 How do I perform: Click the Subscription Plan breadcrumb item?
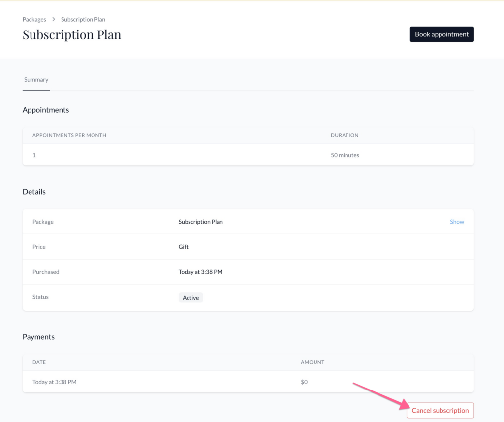coord(83,19)
